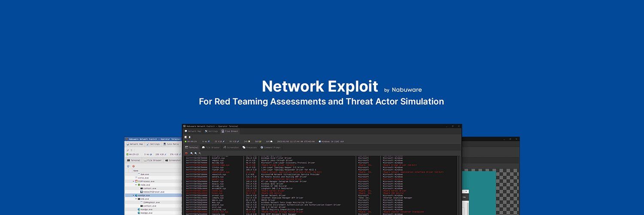Screen dimensions: 644x215
Task: Open Command Prompt tab in center window
Action: (270, 147)
